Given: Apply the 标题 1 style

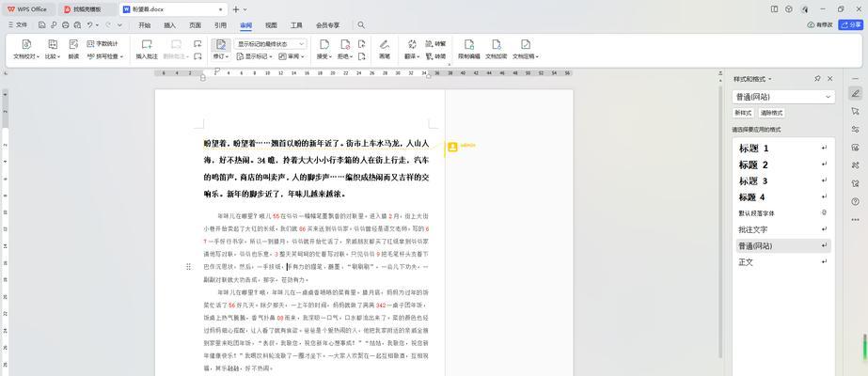Looking at the screenshot, I should pyautogui.click(x=782, y=149).
